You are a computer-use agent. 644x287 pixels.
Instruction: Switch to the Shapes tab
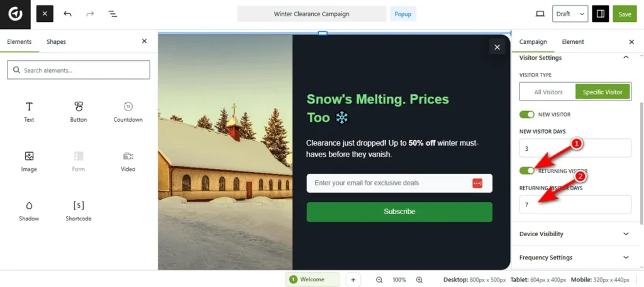click(x=56, y=41)
